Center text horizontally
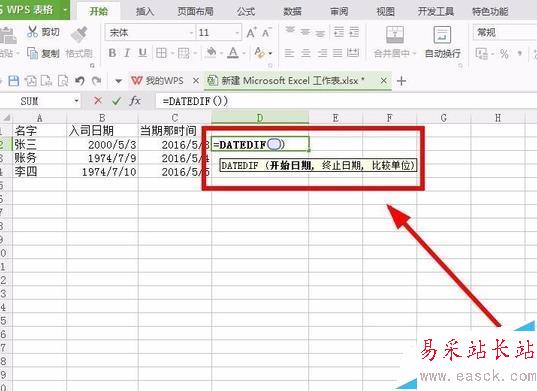Viewport: 537px width, 391px height. pos(305,53)
